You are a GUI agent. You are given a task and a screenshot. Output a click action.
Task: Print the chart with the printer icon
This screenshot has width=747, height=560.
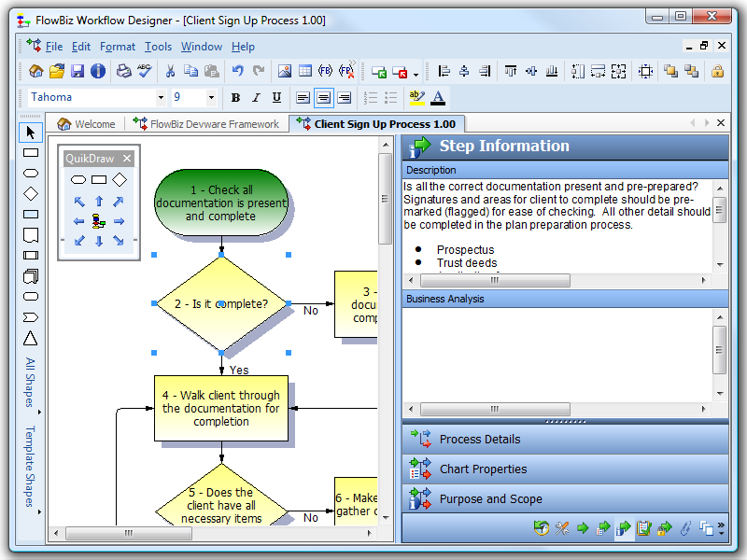(x=124, y=72)
